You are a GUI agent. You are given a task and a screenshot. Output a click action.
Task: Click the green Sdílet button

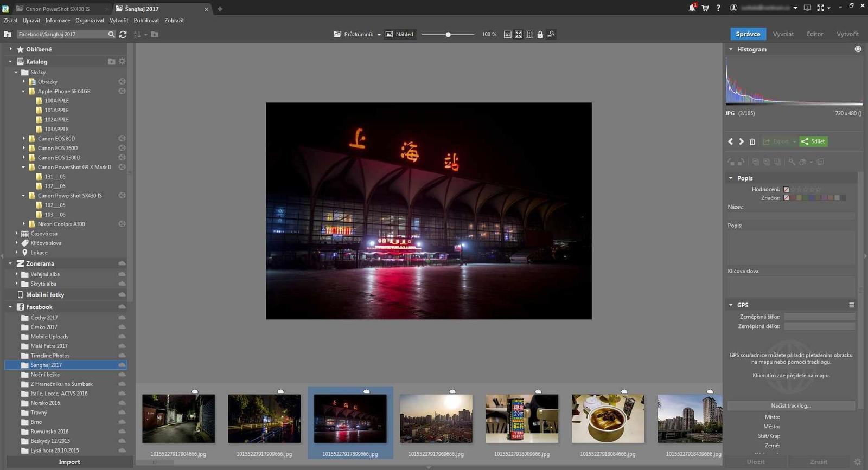tap(813, 141)
